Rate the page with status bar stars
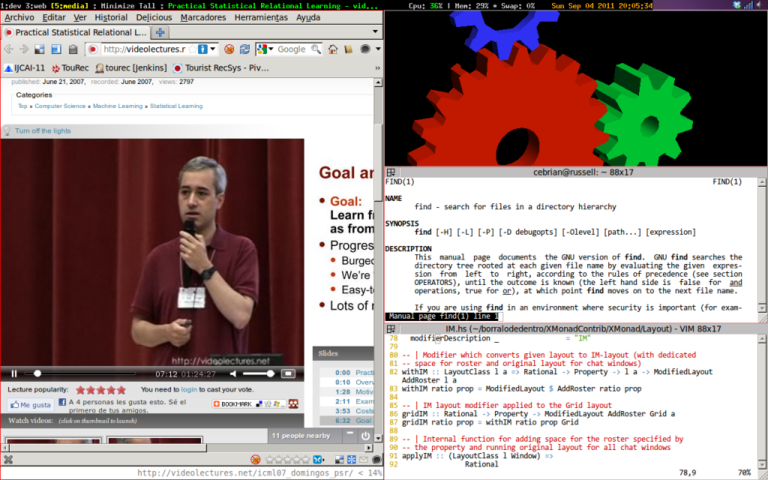768x480 pixels. (x=287, y=459)
